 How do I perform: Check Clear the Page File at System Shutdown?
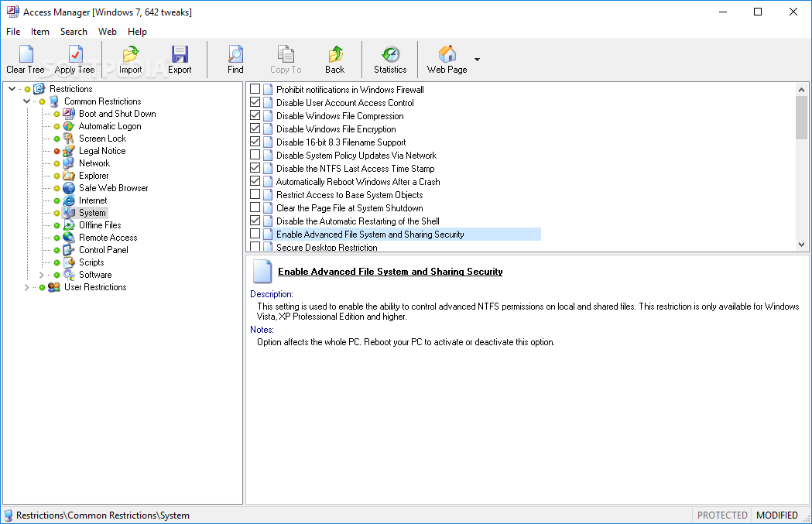[255, 207]
